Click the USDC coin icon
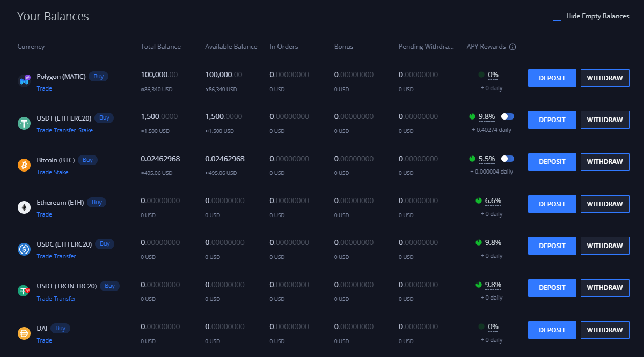This screenshot has height=357, width=644. click(24, 249)
